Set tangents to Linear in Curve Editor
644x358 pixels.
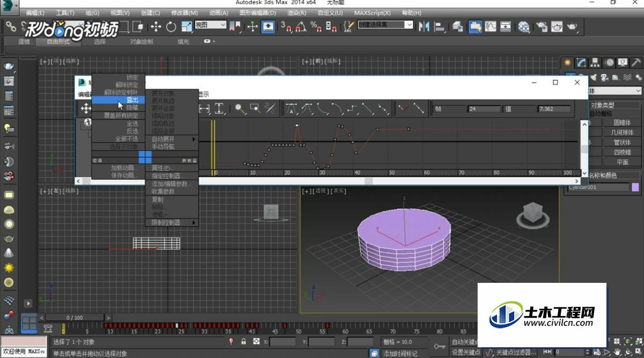[x=368, y=109]
